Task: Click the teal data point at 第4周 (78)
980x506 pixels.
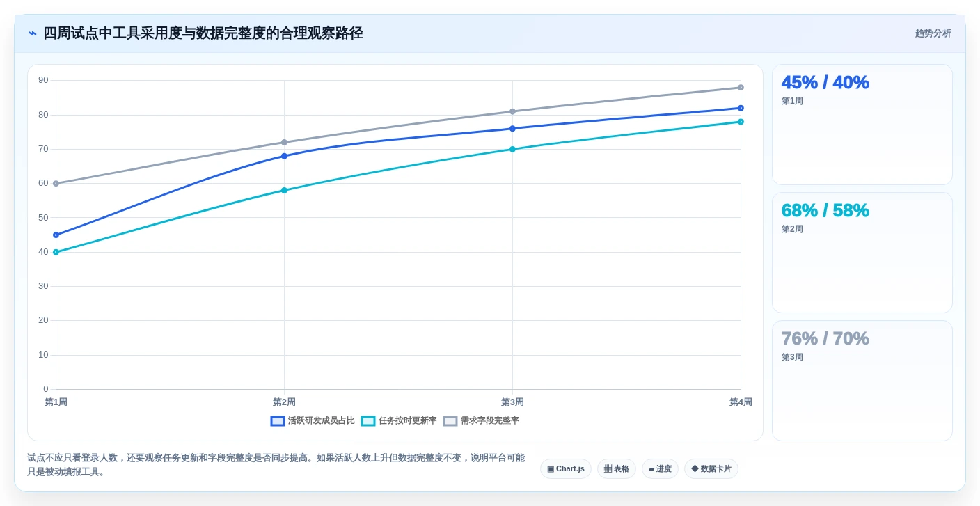Action: (x=741, y=122)
